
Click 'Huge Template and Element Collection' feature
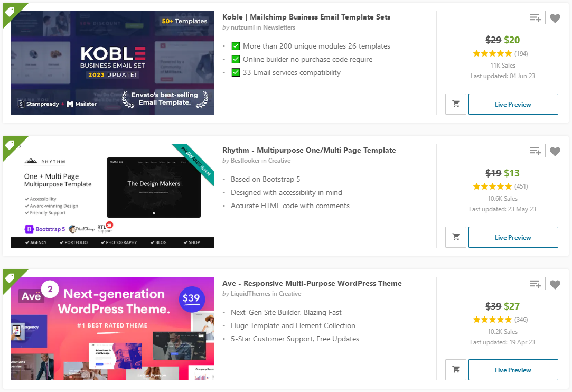(x=293, y=326)
